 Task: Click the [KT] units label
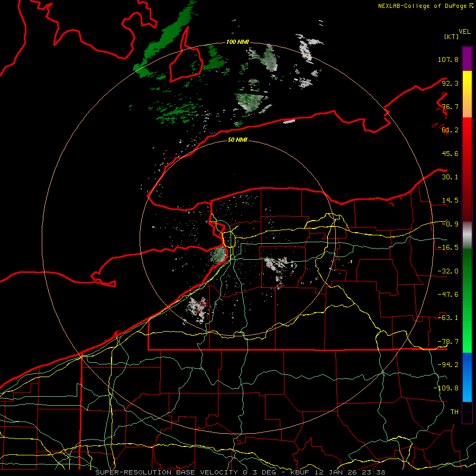coord(452,36)
